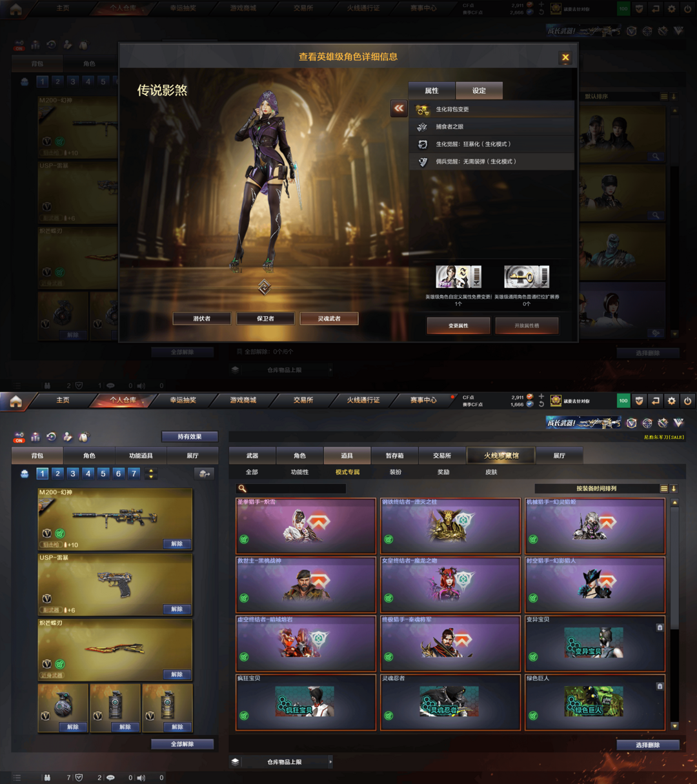The image size is (697, 784).
Task: Click the 选择删除 button in lower screen
Action: (x=648, y=745)
